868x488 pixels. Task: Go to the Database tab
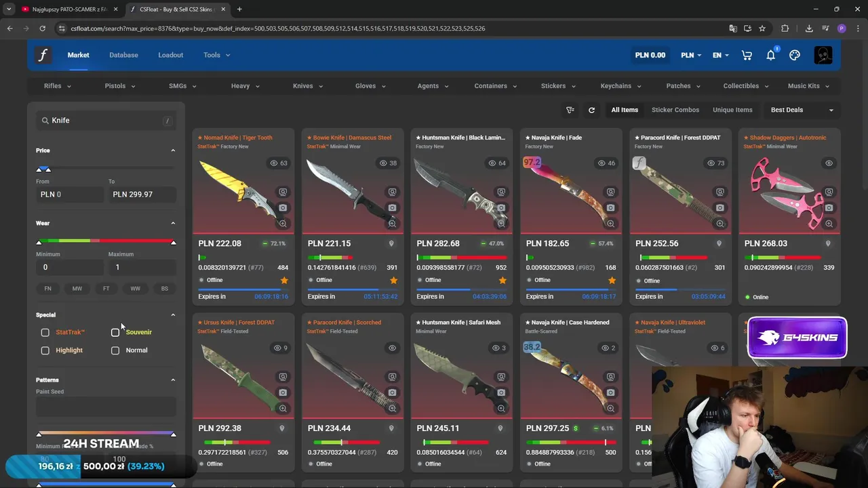click(123, 55)
